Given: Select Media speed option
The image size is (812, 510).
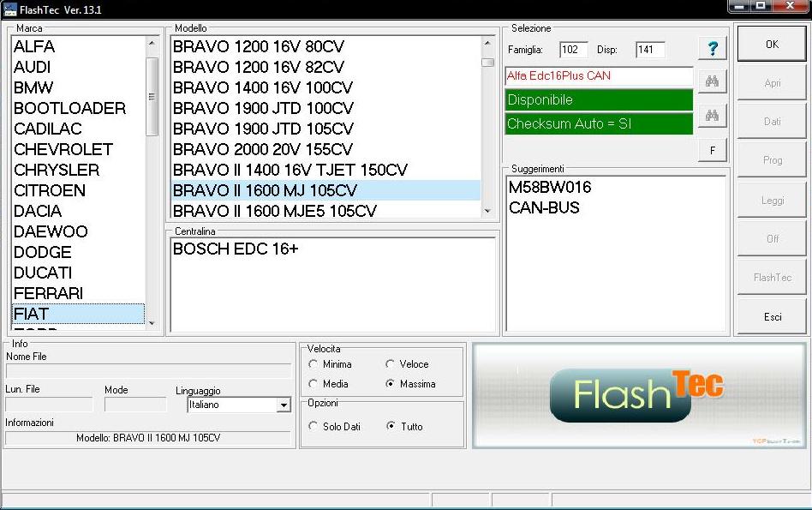Looking at the screenshot, I should click(313, 384).
